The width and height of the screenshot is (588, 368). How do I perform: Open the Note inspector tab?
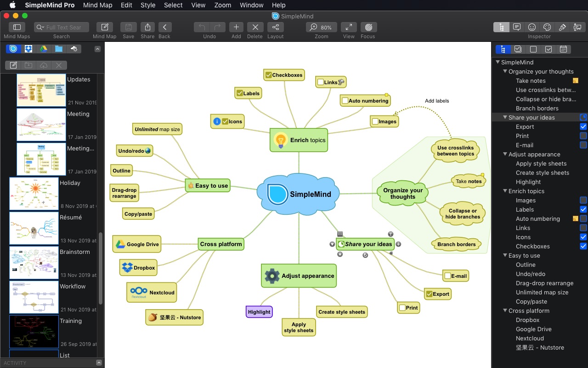(517, 27)
